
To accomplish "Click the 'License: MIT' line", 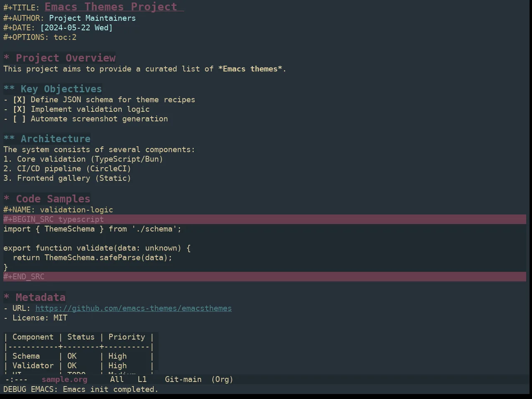I will click(x=35, y=318).
